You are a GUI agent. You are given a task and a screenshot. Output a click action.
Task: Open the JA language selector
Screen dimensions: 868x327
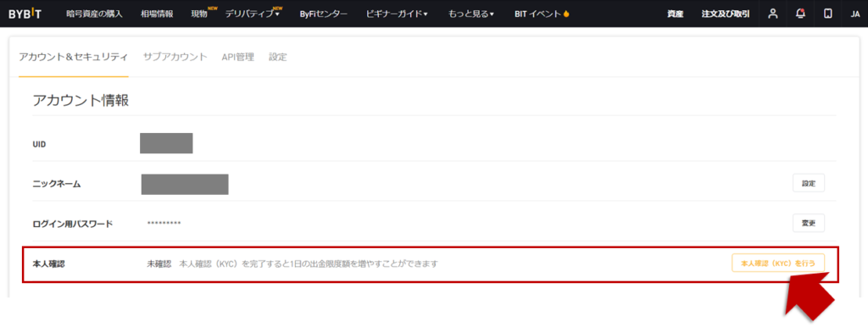click(854, 14)
